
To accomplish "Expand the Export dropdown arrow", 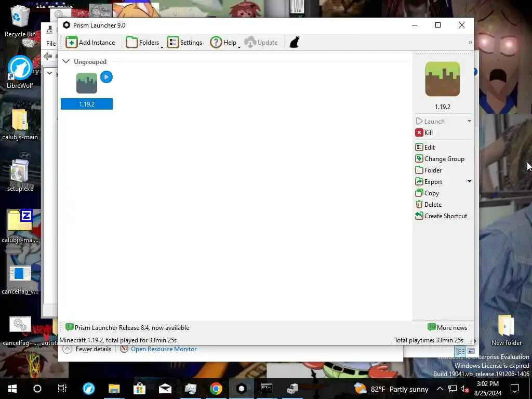I will click(469, 181).
